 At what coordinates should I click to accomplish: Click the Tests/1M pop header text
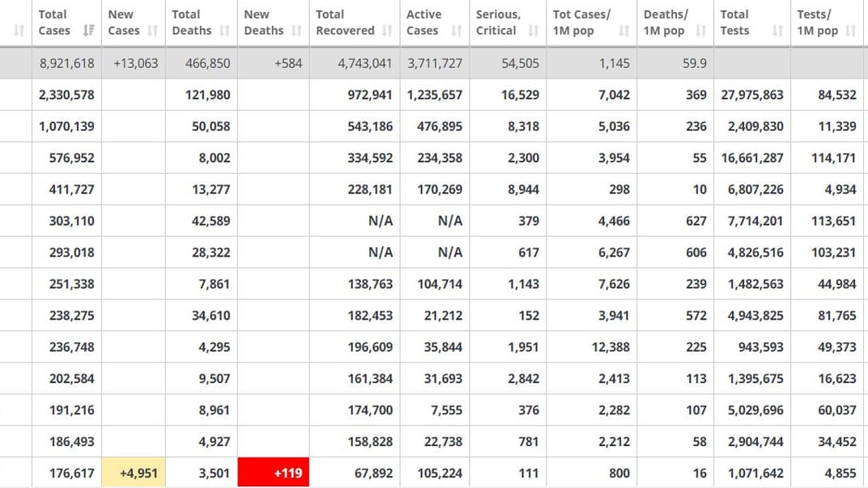point(818,23)
